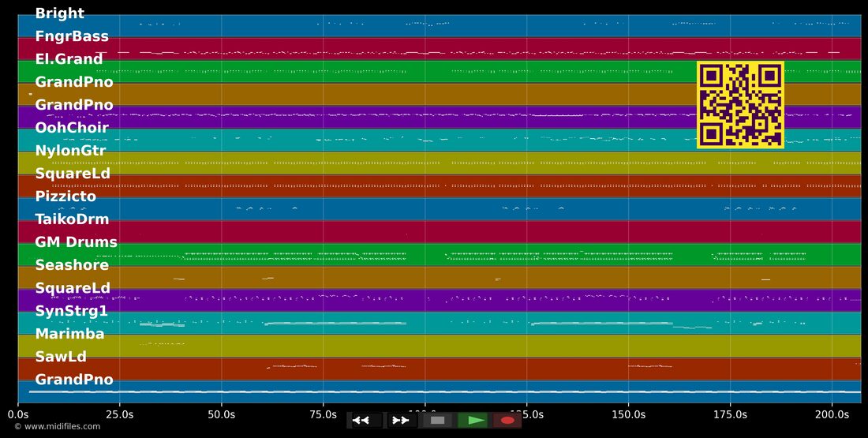
Task: Select the Seashore track label
Action: coord(72,264)
